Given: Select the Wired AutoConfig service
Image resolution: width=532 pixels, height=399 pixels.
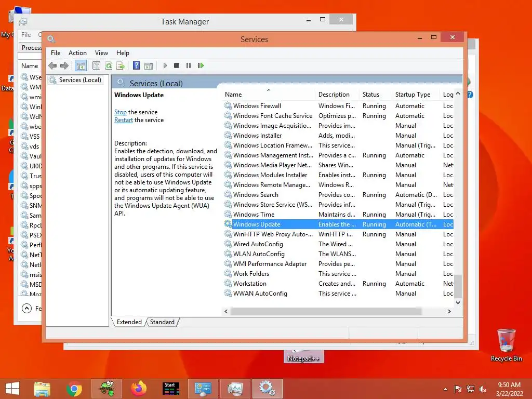Looking at the screenshot, I should 338,244.
